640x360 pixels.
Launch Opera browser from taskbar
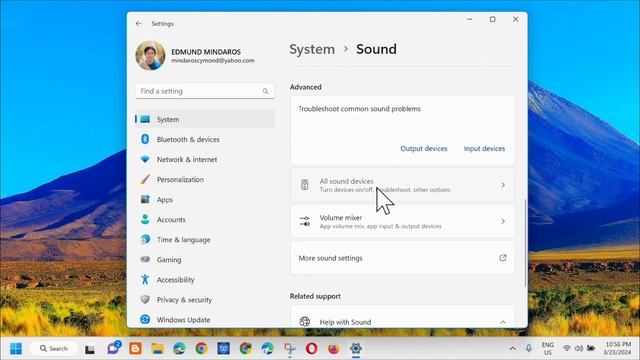[311, 349]
